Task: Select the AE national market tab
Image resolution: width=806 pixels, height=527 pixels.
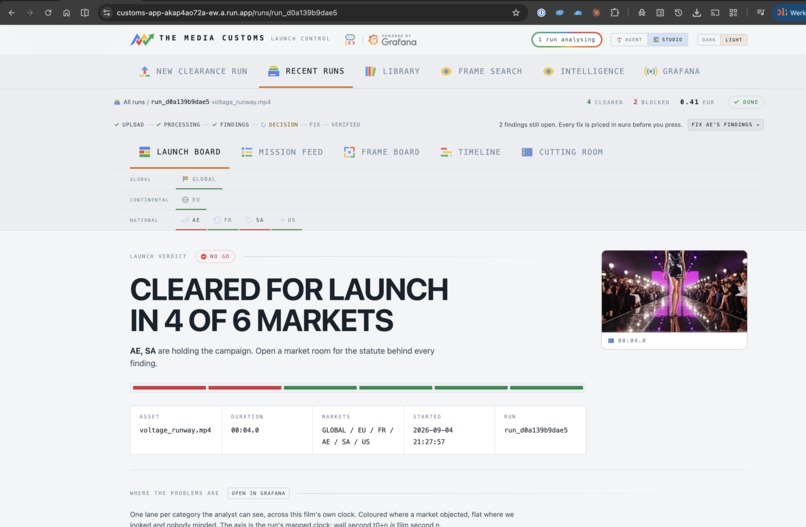Action: click(x=191, y=220)
